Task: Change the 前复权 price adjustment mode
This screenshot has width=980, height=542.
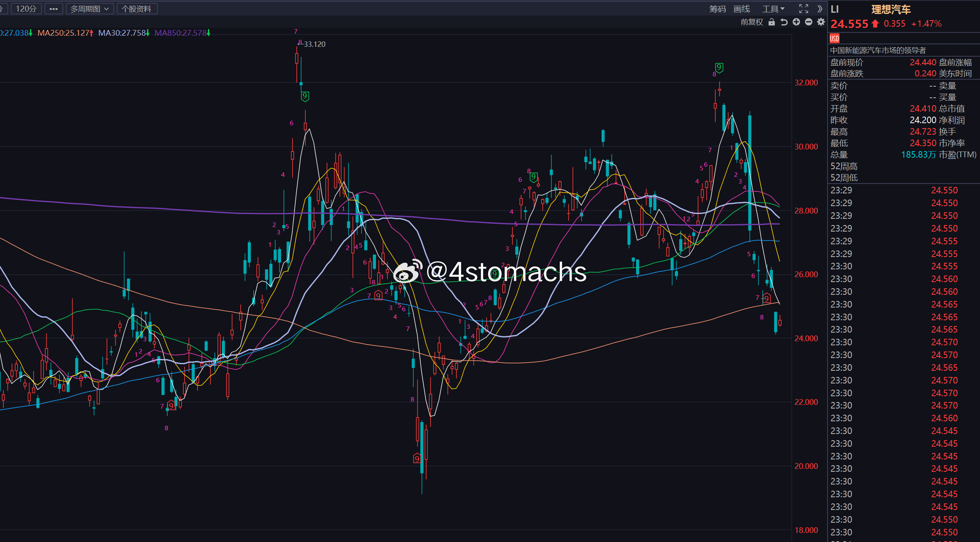Action: tap(752, 22)
